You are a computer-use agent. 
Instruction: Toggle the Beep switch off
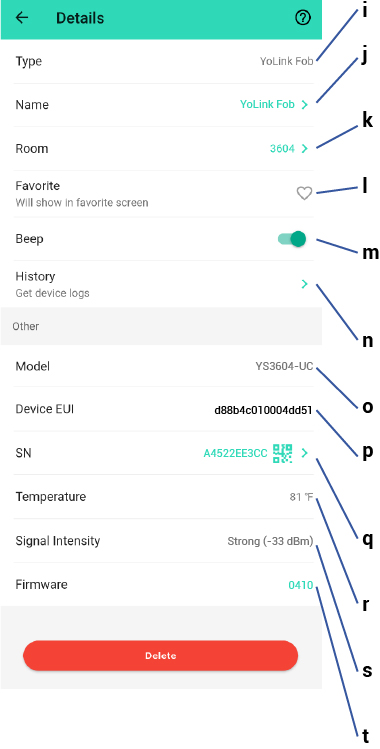(292, 239)
